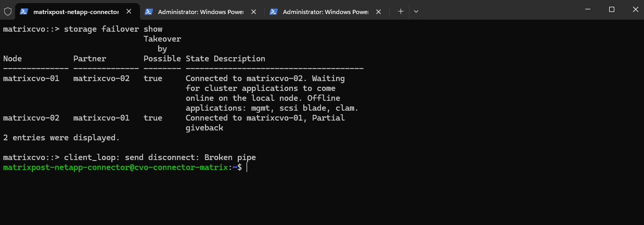Click the 'Takeover' header word

point(162,39)
